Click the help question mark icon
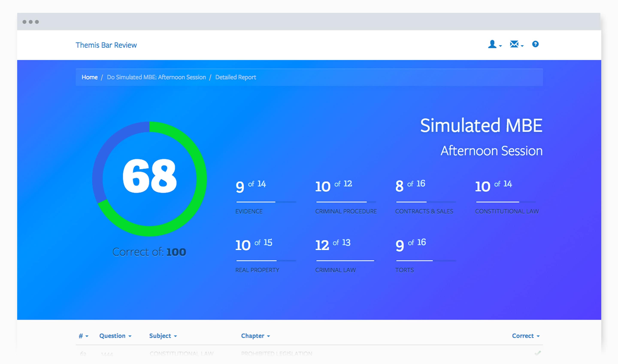This screenshot has height=364, width=618. click(x=535, y=44)
